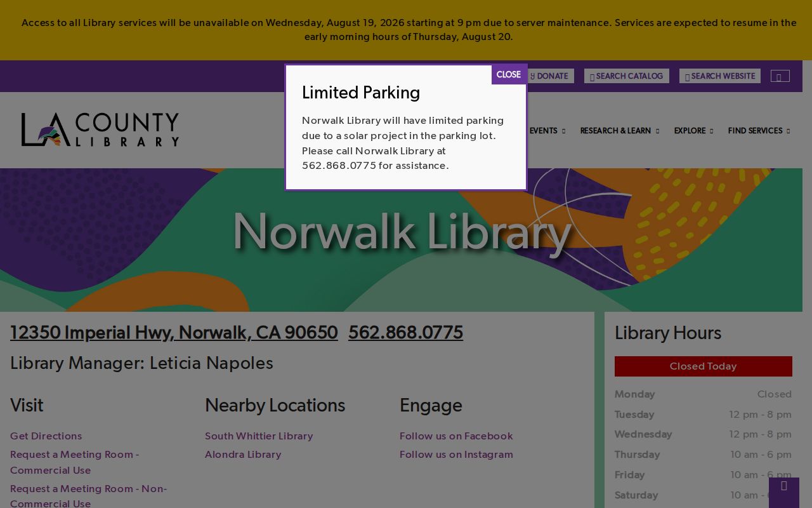Open Request a Meeting Room - Non-Commercial Use
812x508 pixels.
88,496
